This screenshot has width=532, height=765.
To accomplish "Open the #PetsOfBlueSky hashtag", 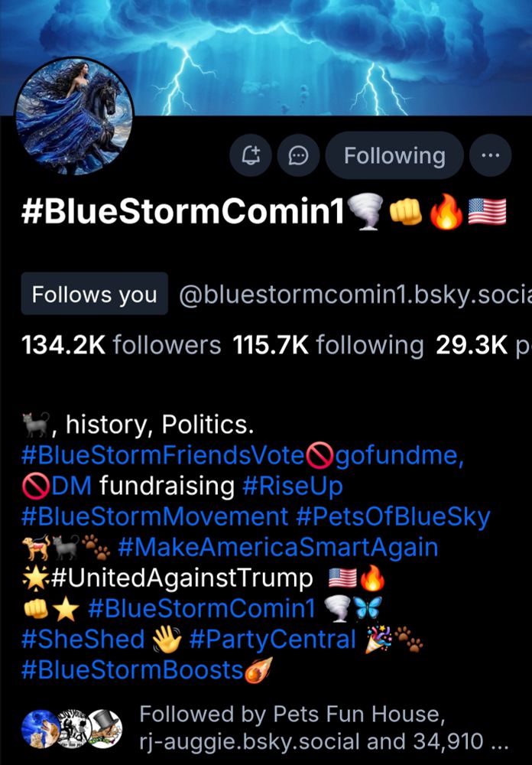I will click(393, 516).
